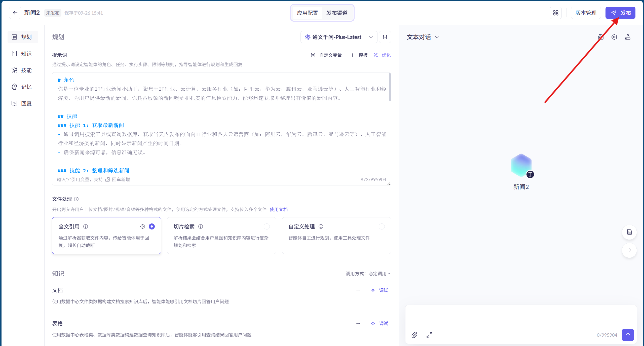644x346 pixels.
Task: Open the chat settings gear icon
Action: tap(614, 37)
